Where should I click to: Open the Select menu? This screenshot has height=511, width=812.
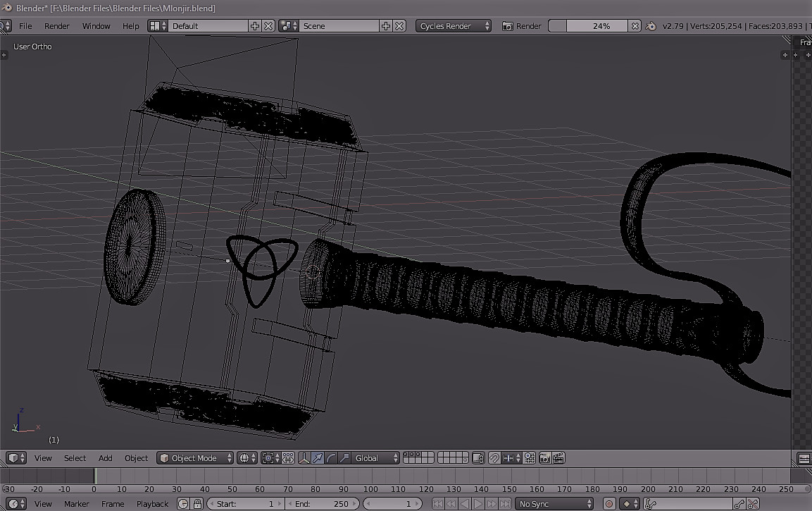pos(75,458)
